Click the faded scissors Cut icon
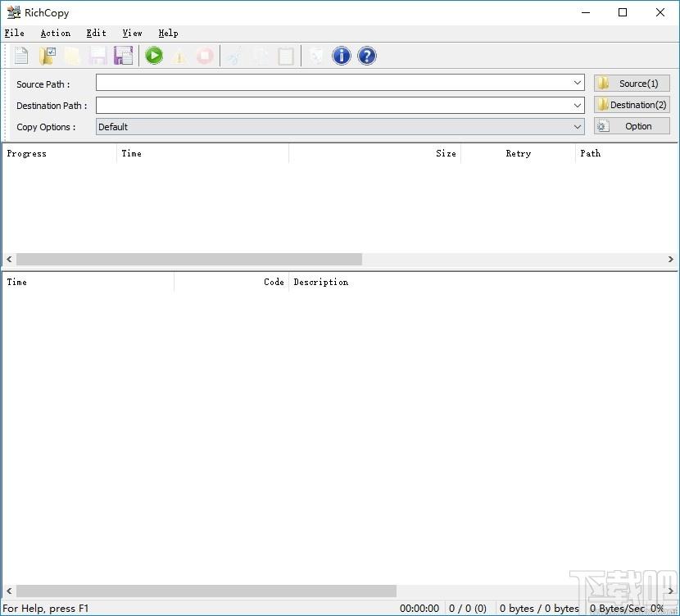The image size is (680, 616). [x=234, y=57]
